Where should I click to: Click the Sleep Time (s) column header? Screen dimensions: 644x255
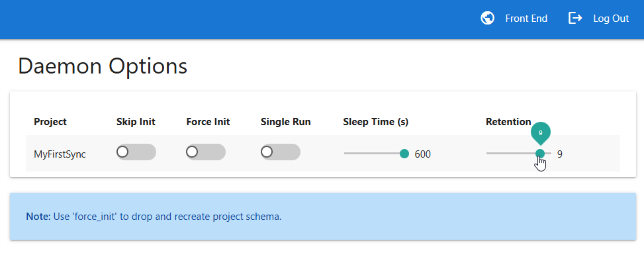tap(376, 122)
